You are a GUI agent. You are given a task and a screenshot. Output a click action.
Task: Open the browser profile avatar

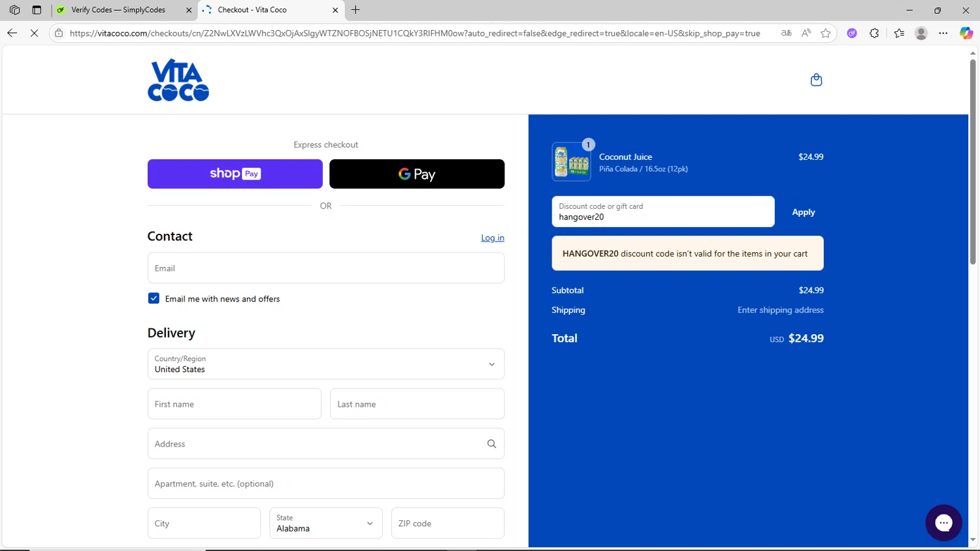coord(921,33)
